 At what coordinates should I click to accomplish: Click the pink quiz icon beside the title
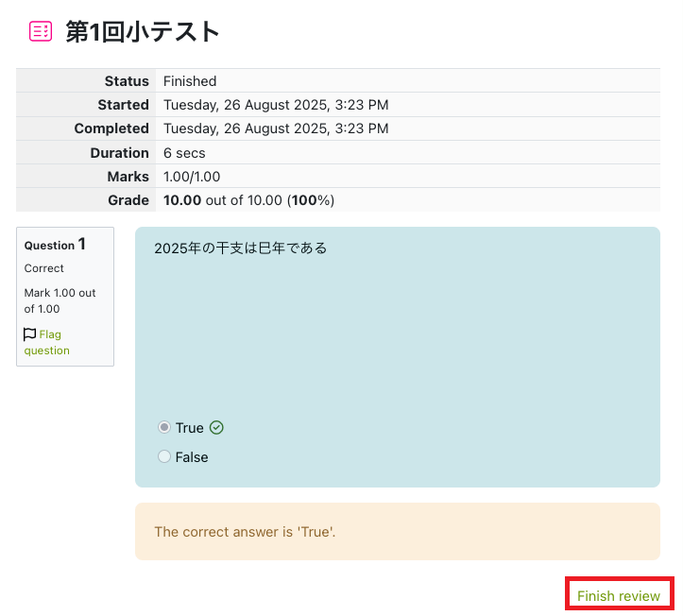tap(41, 32)
